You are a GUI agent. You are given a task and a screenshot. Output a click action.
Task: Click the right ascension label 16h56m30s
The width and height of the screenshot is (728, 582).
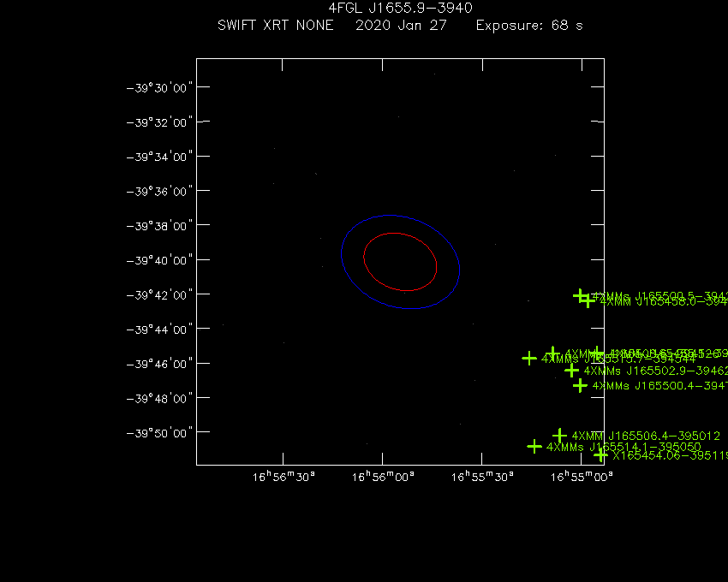tap(283, 477)
